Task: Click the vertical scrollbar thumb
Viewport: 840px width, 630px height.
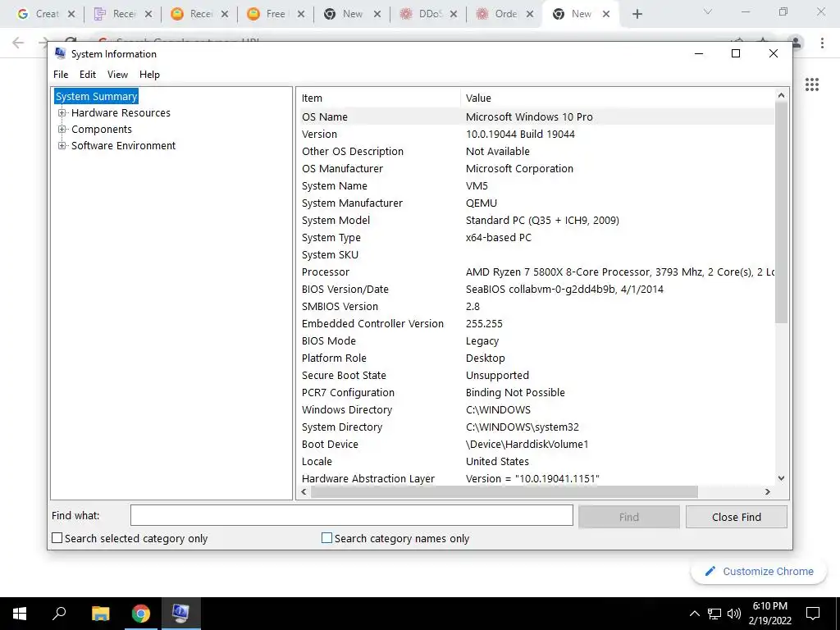Action: click(x=781, y=213)
